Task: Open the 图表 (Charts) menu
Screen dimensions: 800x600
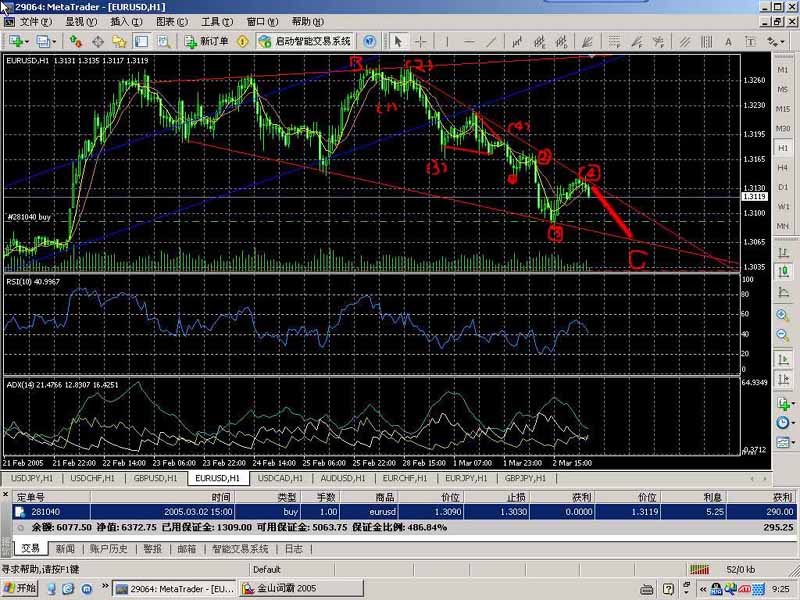Action: click(x=171, y=21)
